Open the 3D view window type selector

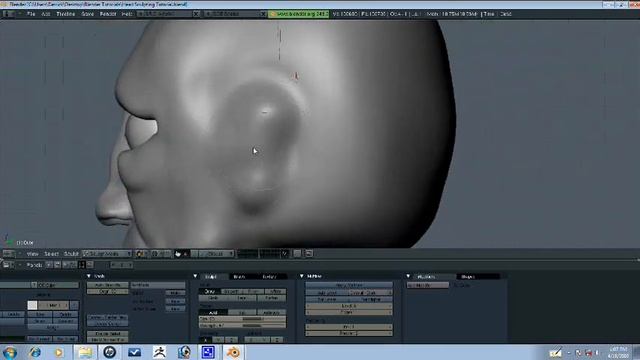[9, 254]
